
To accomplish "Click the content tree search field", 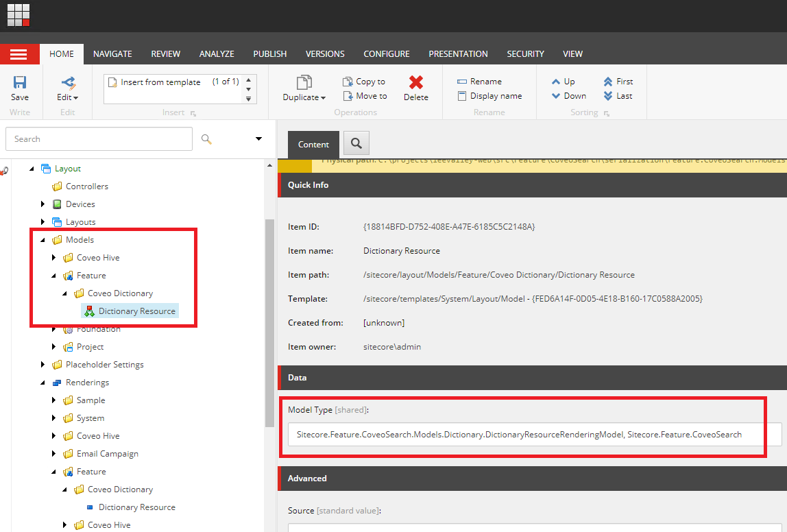I will [x=99, y=139].
